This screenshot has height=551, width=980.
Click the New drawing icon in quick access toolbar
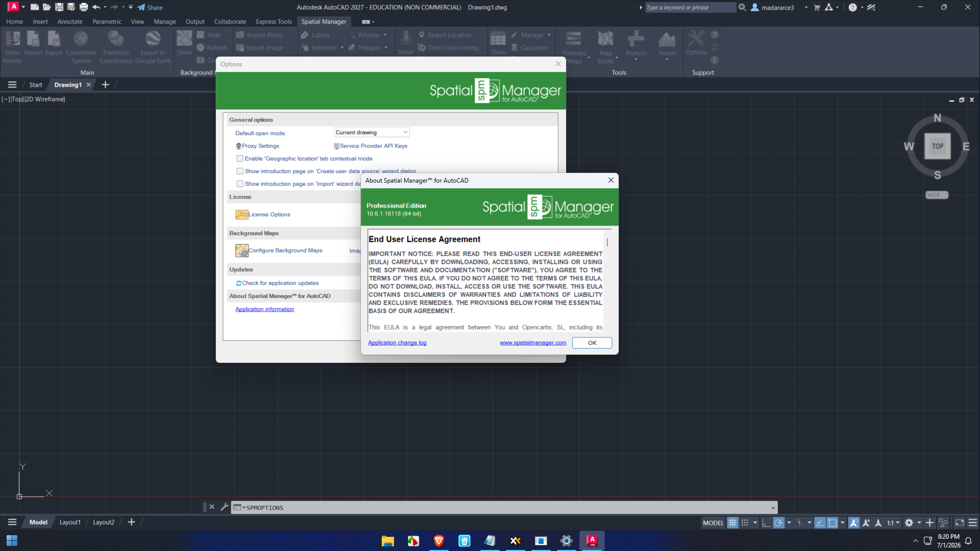tap(34, 7)
